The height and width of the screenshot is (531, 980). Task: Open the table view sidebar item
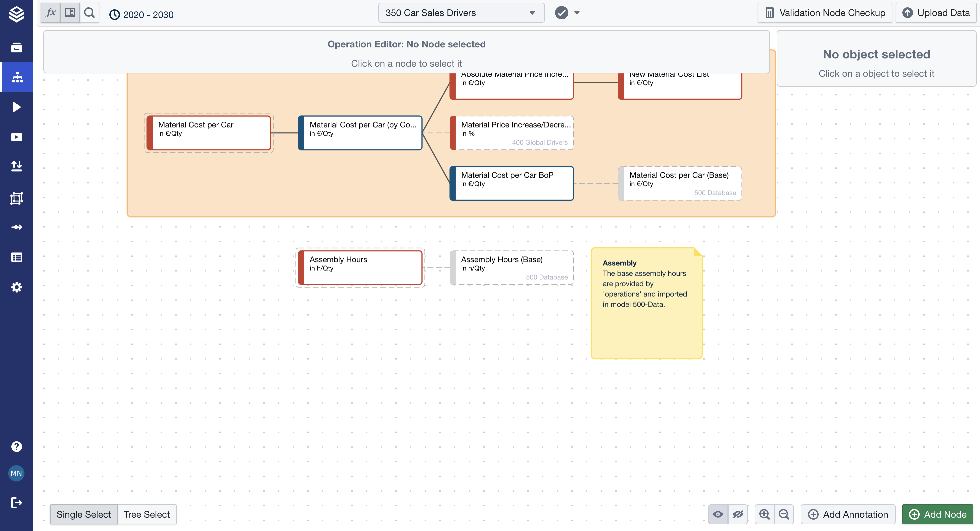(x=17, y=257)
